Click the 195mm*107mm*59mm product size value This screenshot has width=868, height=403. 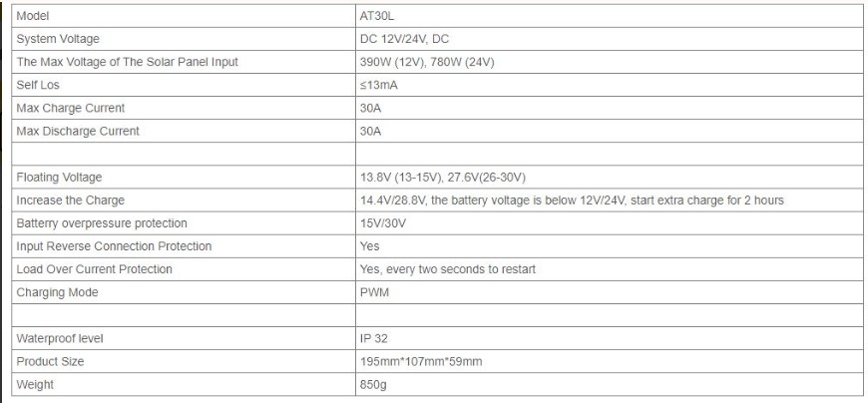421,361
